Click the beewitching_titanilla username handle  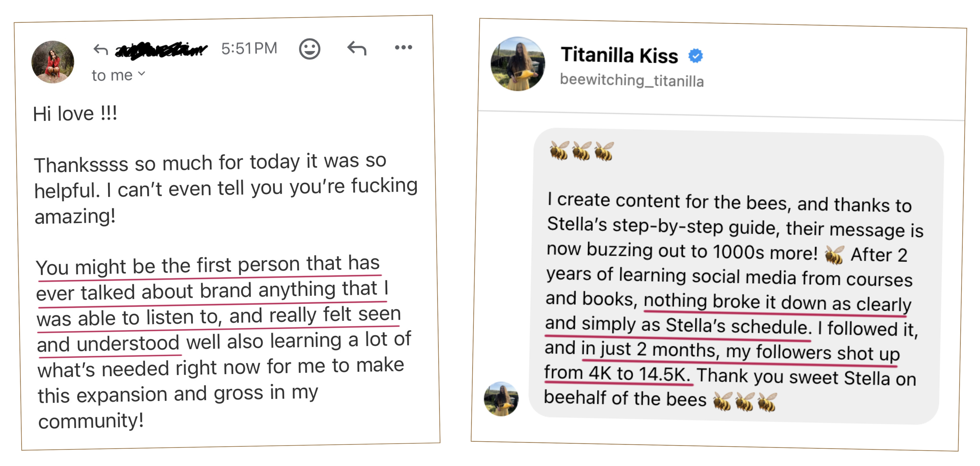(631, 80)
